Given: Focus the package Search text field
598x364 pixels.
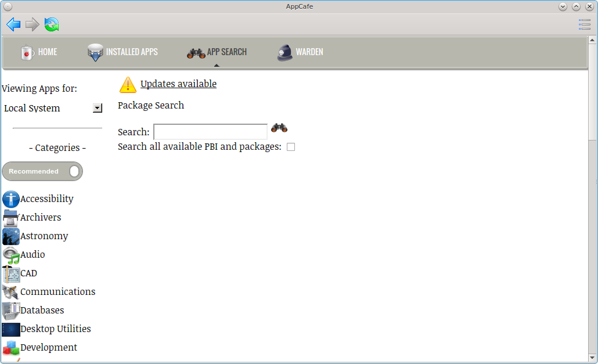Looking at the screenshot, I should (x=210, y=132).
